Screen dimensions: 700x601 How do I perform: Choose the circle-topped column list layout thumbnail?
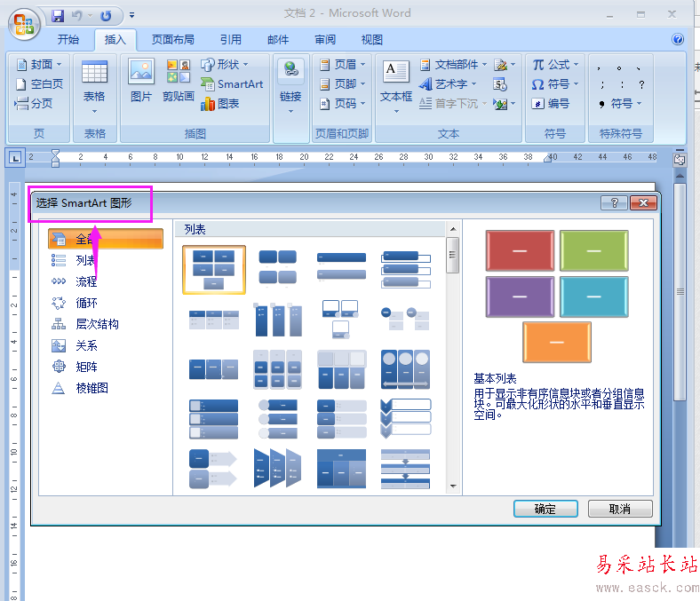coord(405,369)
